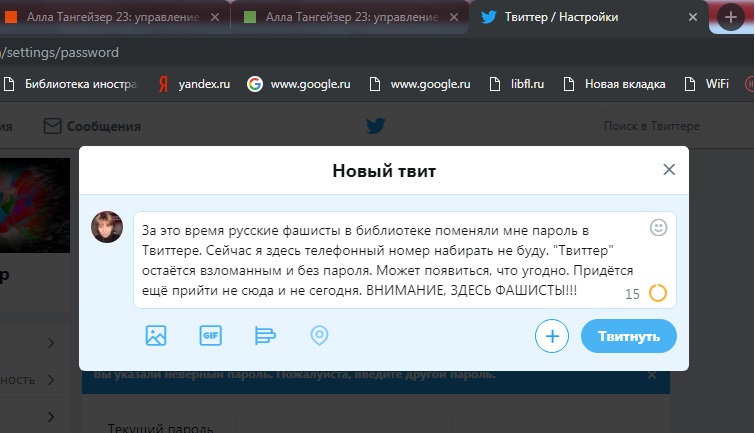Click the Текущий пароль password field
Screen dimensions: 755x433
pyautogui.click(x=344, y=424)
